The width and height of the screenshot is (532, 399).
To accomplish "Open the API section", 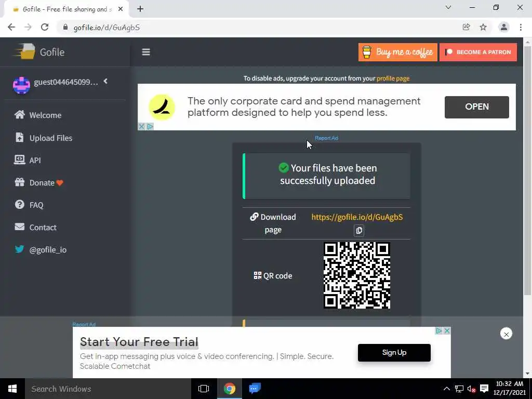I will pos(28,160).
